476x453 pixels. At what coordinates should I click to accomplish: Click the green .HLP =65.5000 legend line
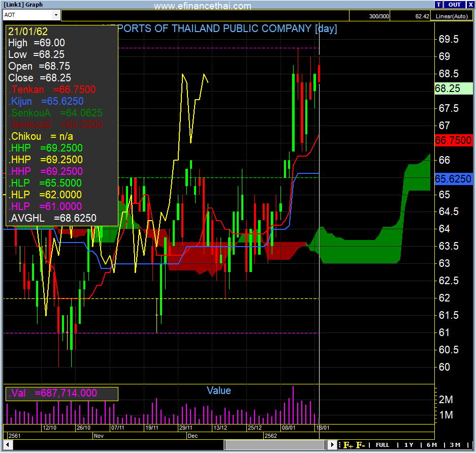click(x=45, y=183)
